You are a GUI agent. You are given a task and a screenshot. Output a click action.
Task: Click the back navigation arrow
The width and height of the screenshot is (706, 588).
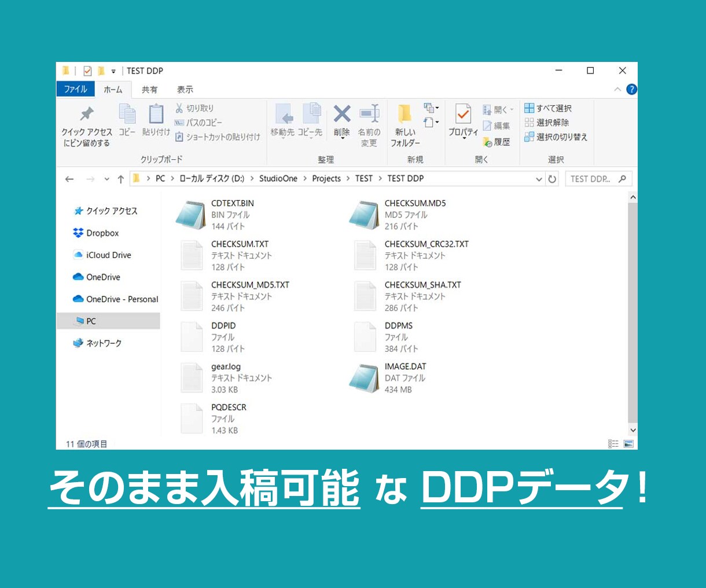(x=69, y=179)
